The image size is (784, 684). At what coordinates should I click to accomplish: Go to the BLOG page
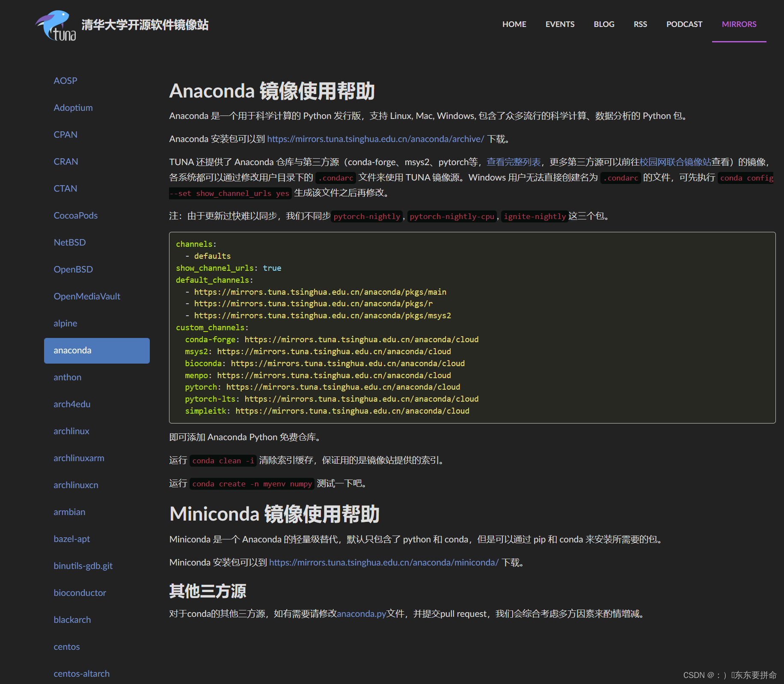[604, 24]
